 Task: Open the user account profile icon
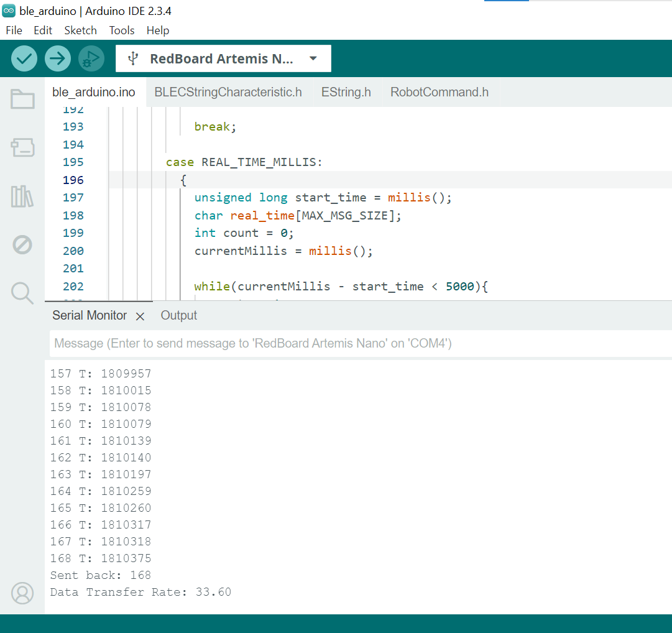pos(22,593)
